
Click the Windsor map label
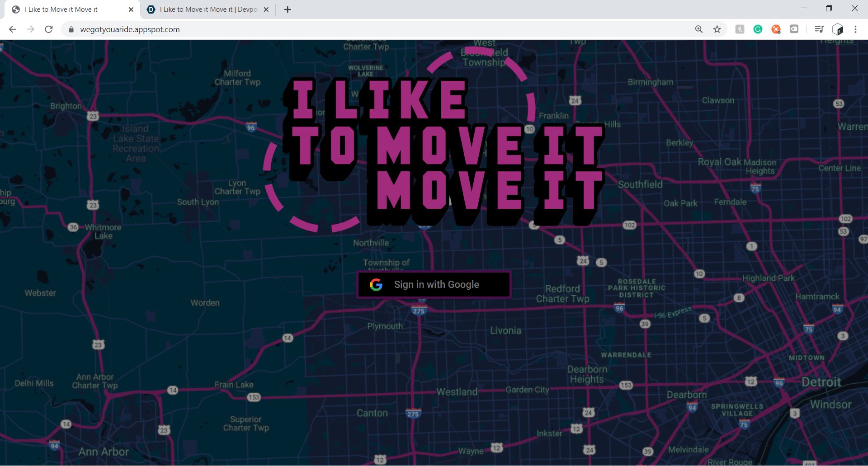tap(830, 405)
